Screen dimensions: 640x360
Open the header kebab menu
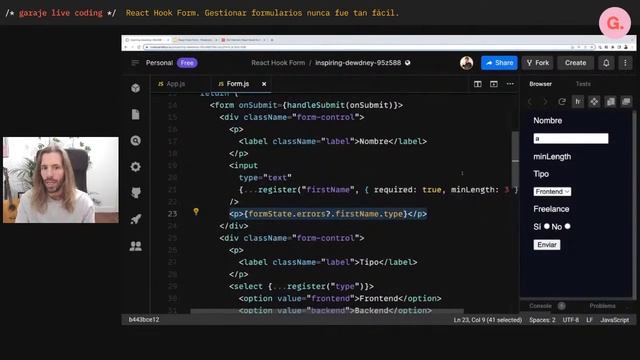point(625,63)
